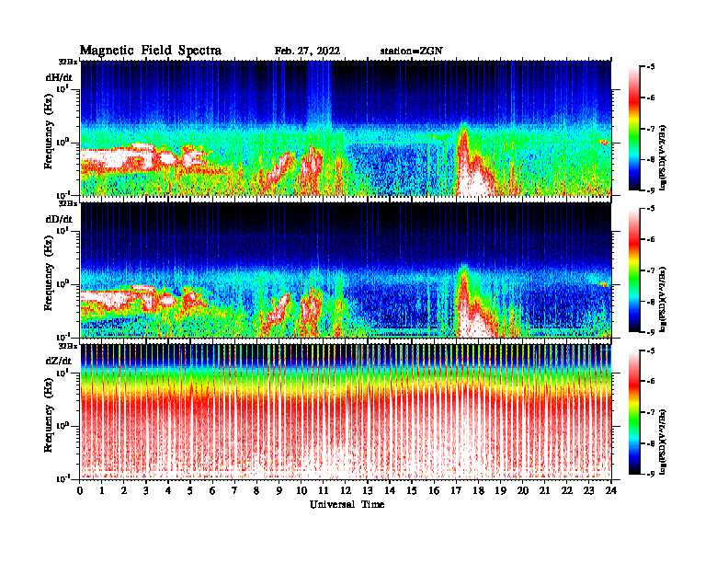Click hour 1 tick label on Universal Time axis
The image size is (728, 563).
[102, 491]
